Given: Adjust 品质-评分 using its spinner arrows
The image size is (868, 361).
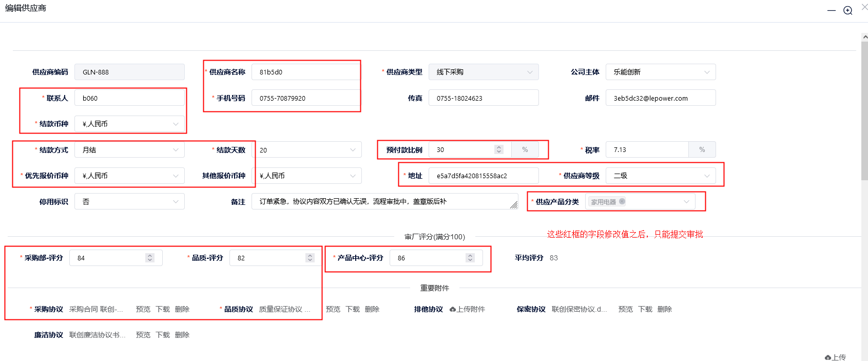Looking at the screenshot, I should coord(310,258).
